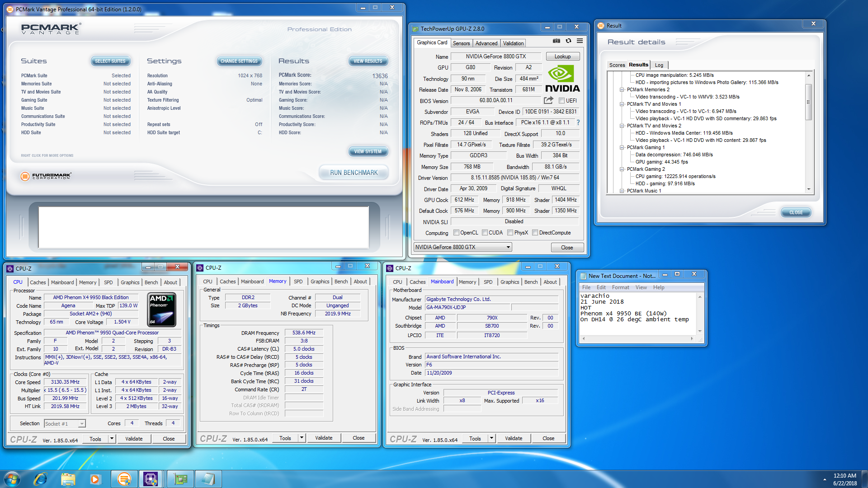Click the NVIDIA logo in GPU-Z
868x488 pixels.
(562, 79)
